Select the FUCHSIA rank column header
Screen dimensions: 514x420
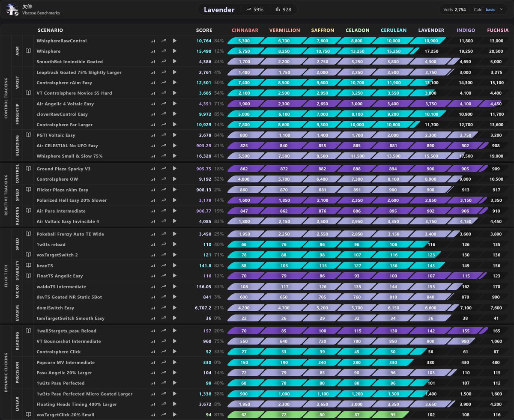click(x=498, y=30)
